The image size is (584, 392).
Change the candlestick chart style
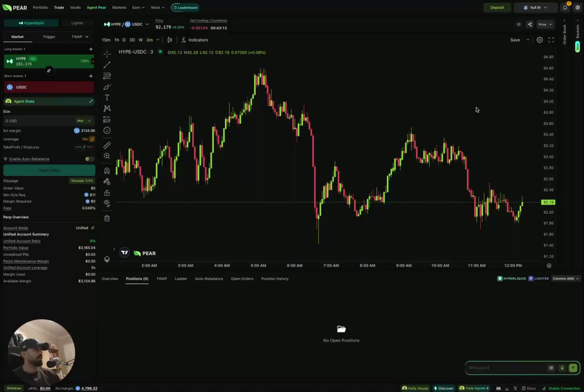[x=170, y=40]
